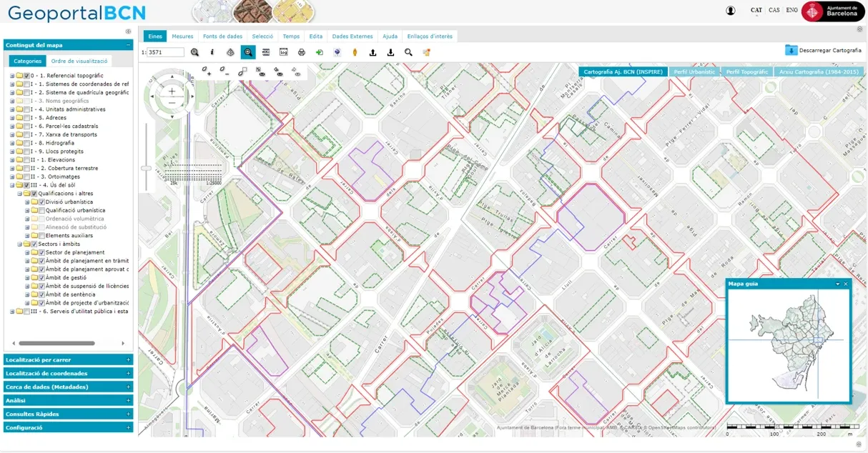Switch language to CAS
This screenshot has height=453, width=868.
(x=774, y=11)
